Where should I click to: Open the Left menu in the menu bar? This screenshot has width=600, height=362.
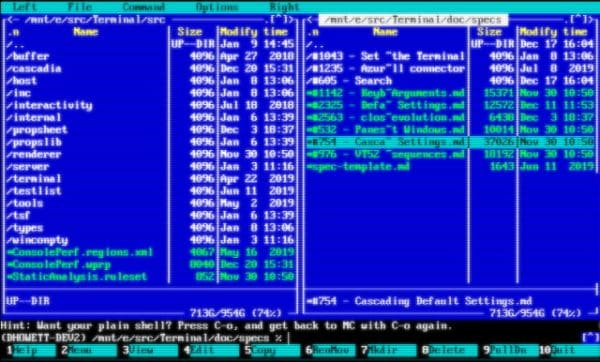(x=25, y=7)
